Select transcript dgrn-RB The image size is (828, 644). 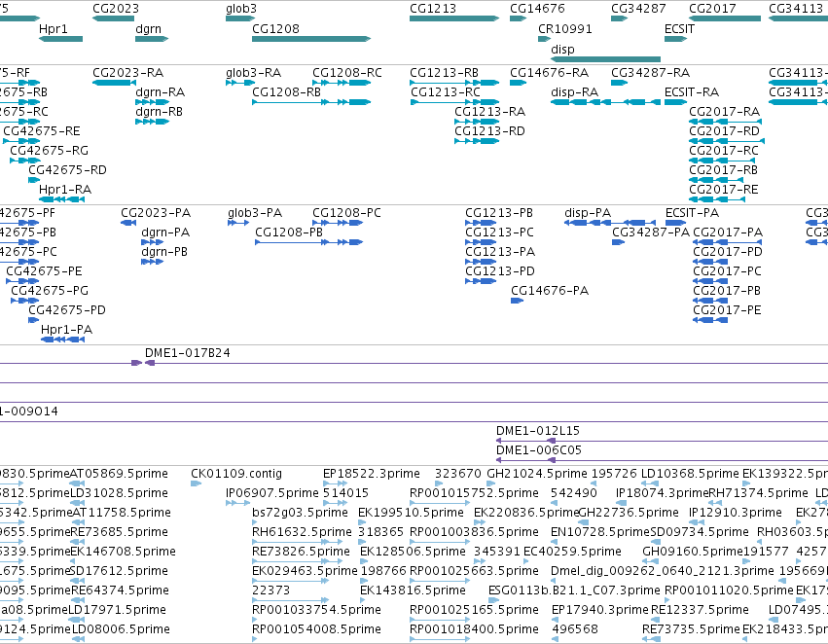click(159, 112)
